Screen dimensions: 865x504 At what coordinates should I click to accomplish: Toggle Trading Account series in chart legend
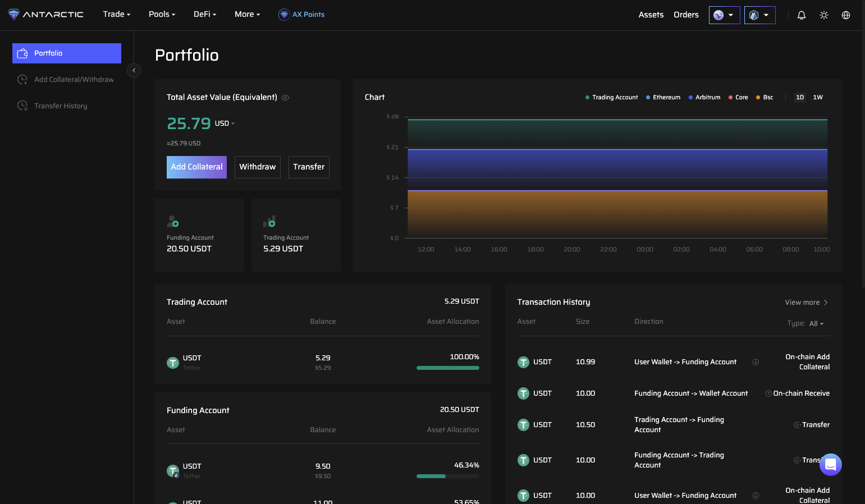click(611, 98)
